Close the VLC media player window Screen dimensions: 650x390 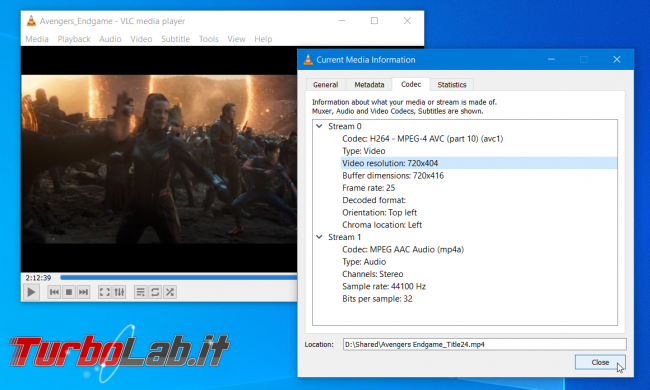click(407, 21)
